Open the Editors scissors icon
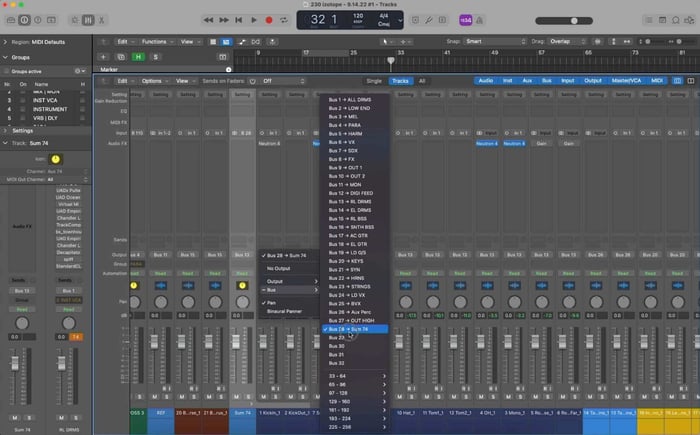This screenshot has width=700, height=435. click(x=102, y=20)
